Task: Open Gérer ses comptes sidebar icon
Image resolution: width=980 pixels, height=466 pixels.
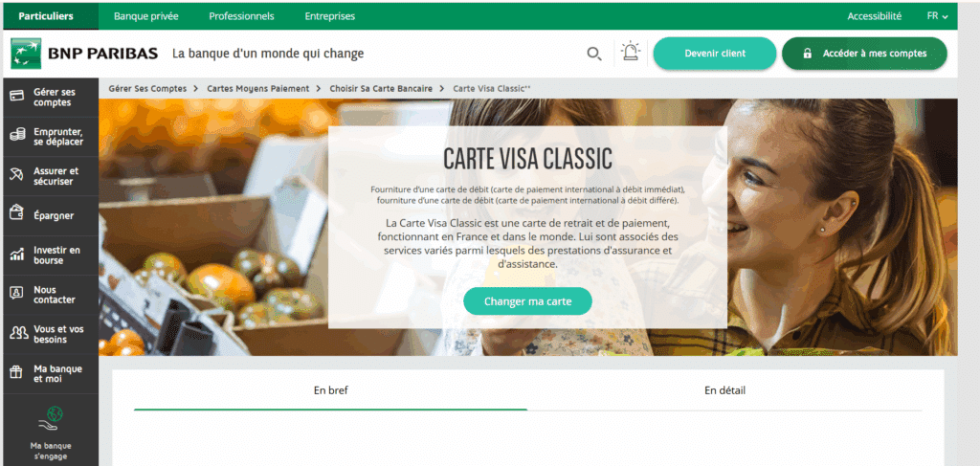Action: pyautogui.click(x=17, y=97)
